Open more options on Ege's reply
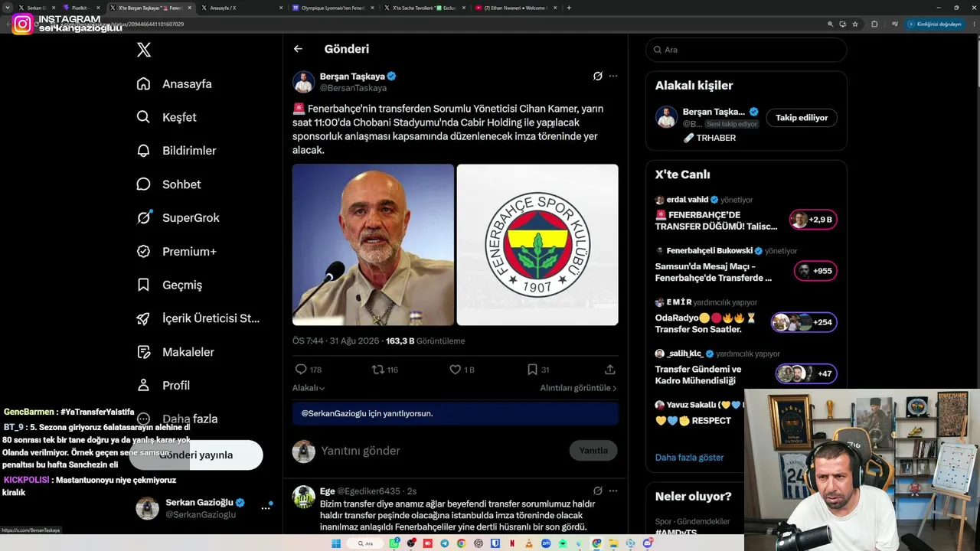This screenshot has width=980, height=551. (612, 491)
